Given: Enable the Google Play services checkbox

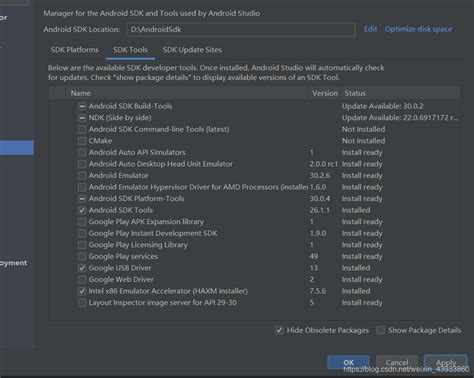Looking at the screenshot, I should pos(82,257).
